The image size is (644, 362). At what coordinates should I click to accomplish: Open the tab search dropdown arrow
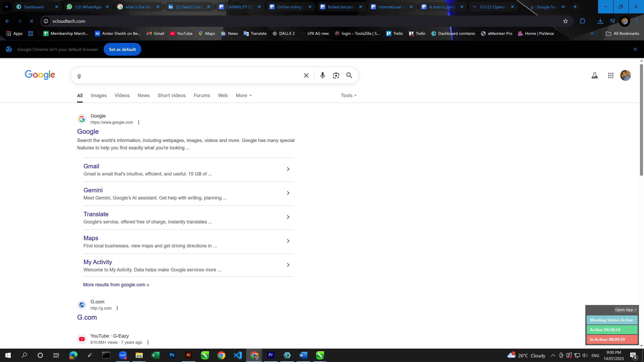(7, 7)
